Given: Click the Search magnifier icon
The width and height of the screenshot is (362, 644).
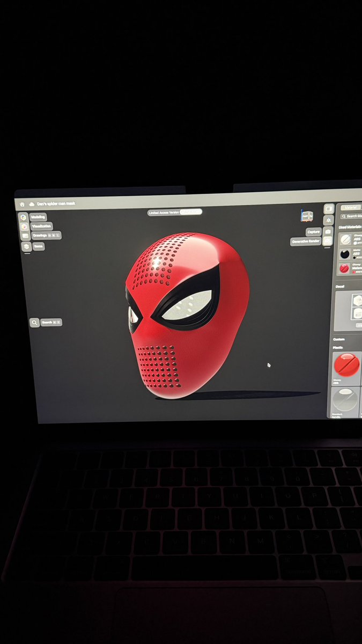Looking at the screenshot, I should coord(34,323).
